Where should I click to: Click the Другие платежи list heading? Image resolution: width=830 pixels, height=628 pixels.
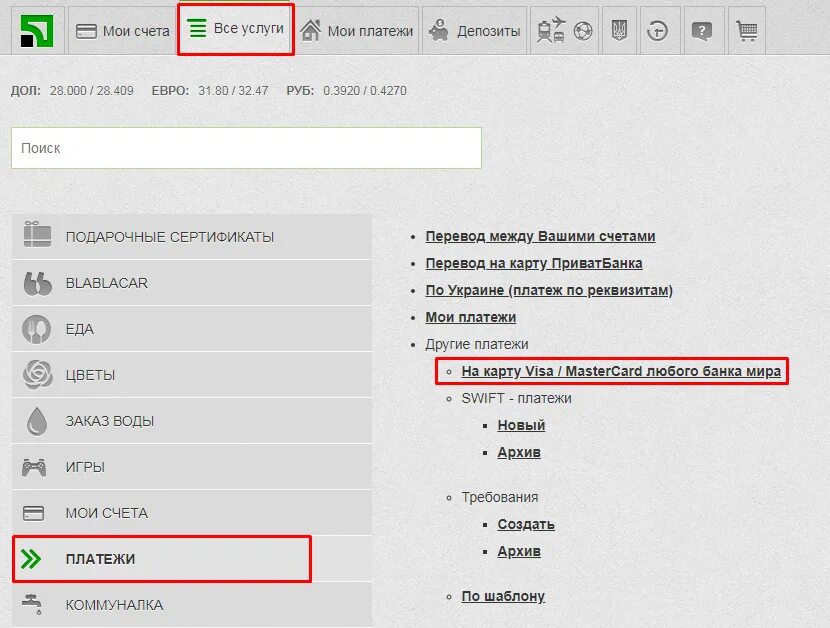click(476, 344)
